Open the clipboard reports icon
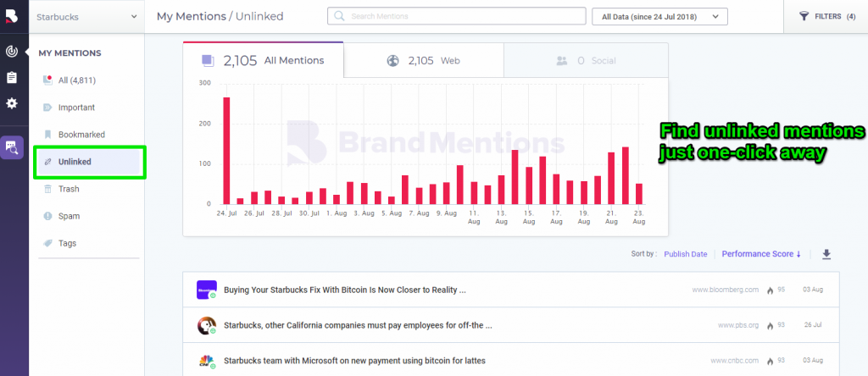Screen dimensions: 868x376 pyautogui.click(x=12, y=77)
